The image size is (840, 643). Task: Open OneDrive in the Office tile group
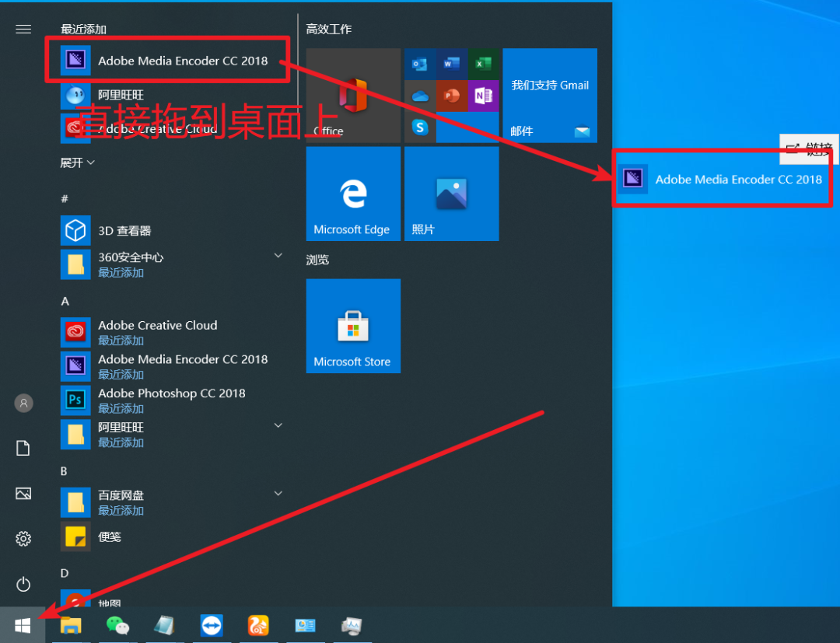click(x=419, y=96)
